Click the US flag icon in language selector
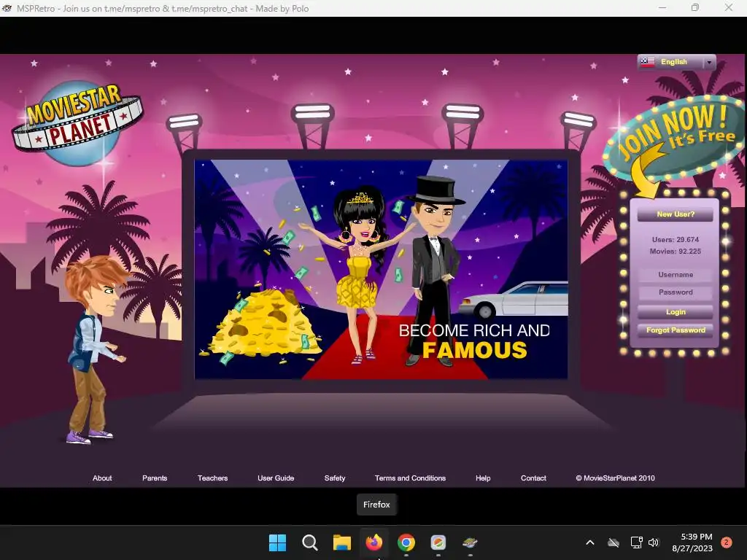Image resolution: width=747 pixels, height=560 pixels. [x=648, y=62]
